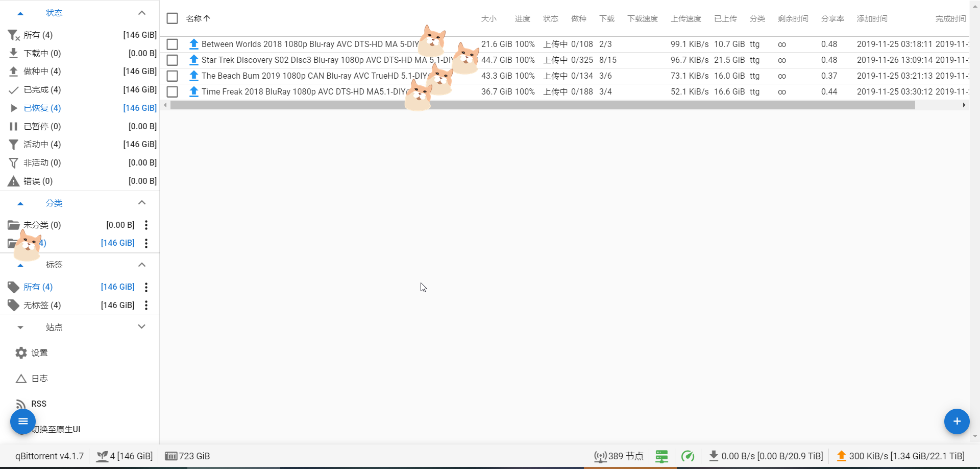
Task: Sort by the 上传速度 column header
Action: click(686, 19)
